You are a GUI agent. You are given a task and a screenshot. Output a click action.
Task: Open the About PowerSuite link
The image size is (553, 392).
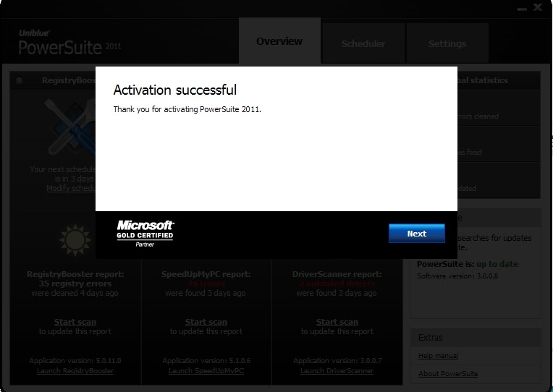pos(448,373)
